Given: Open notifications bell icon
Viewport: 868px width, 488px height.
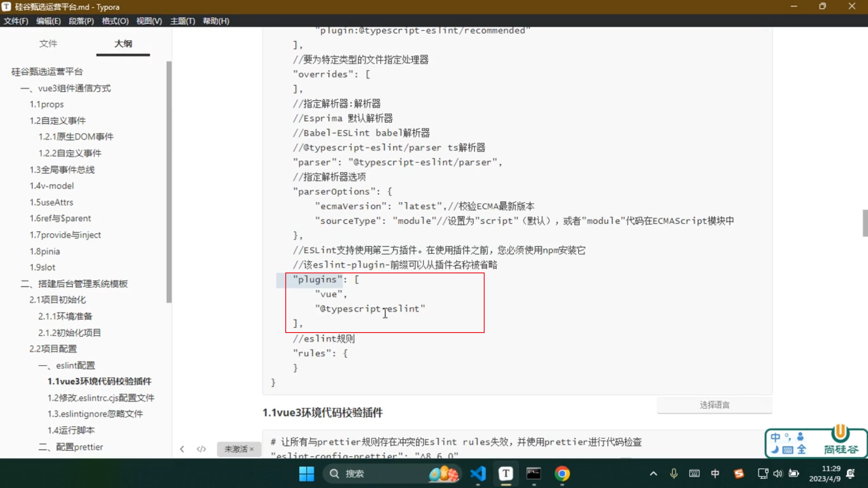Looking at the screenshot, I should coord(850,474).
